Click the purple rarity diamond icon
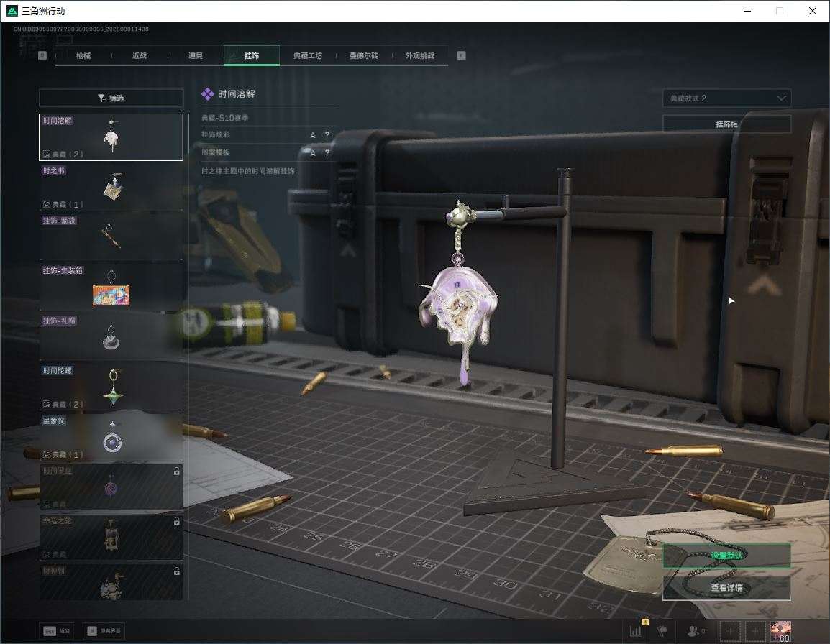The width and height of the screenshot is (830, 644). 207,94
